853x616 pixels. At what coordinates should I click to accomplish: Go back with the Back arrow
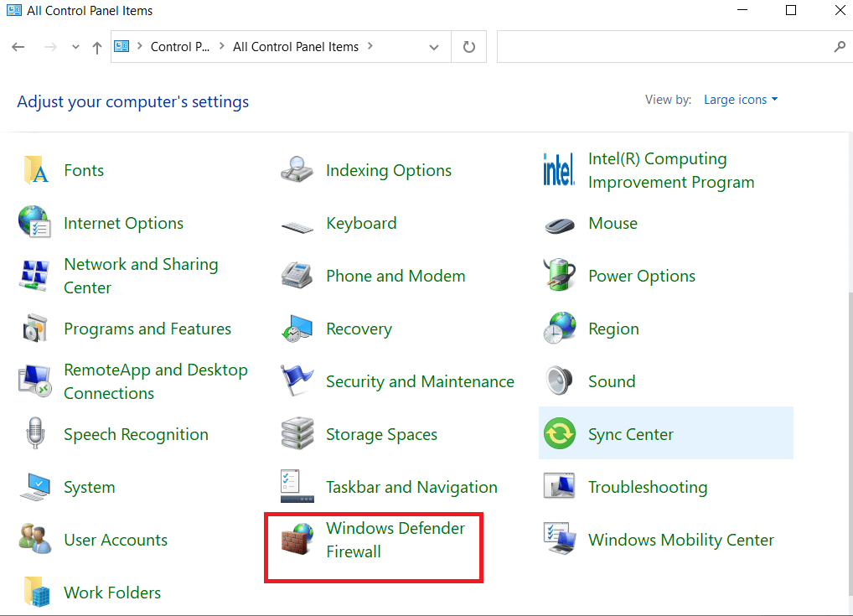pyautogui.click(x=18, y=47)
